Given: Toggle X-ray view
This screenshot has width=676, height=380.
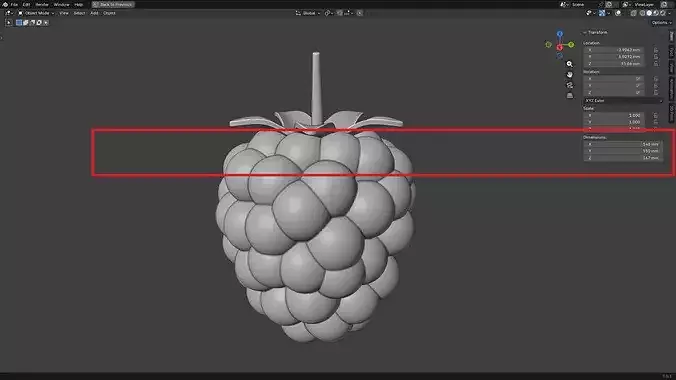Looking at the screenshot, I should click(x=633, y=13).
